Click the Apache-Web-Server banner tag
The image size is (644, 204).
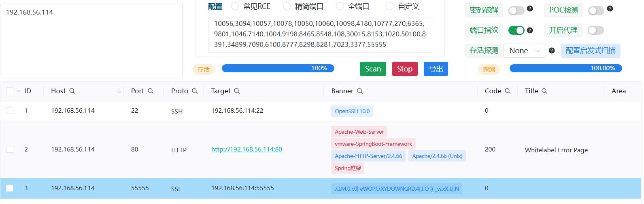(359, 132)
